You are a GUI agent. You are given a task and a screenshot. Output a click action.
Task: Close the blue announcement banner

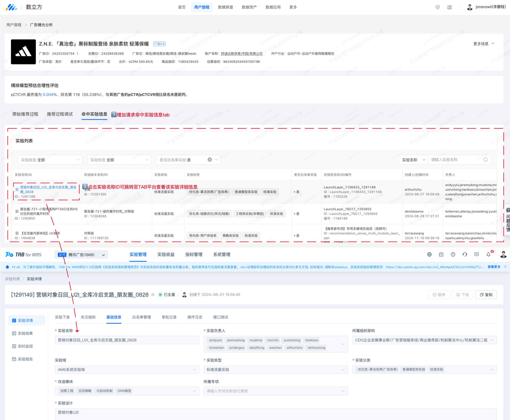point(505,267)
